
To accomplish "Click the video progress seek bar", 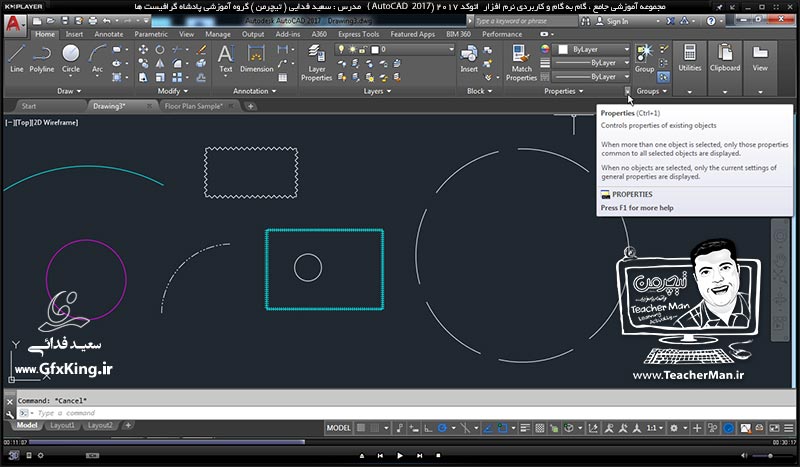I will tap(399, 442).
